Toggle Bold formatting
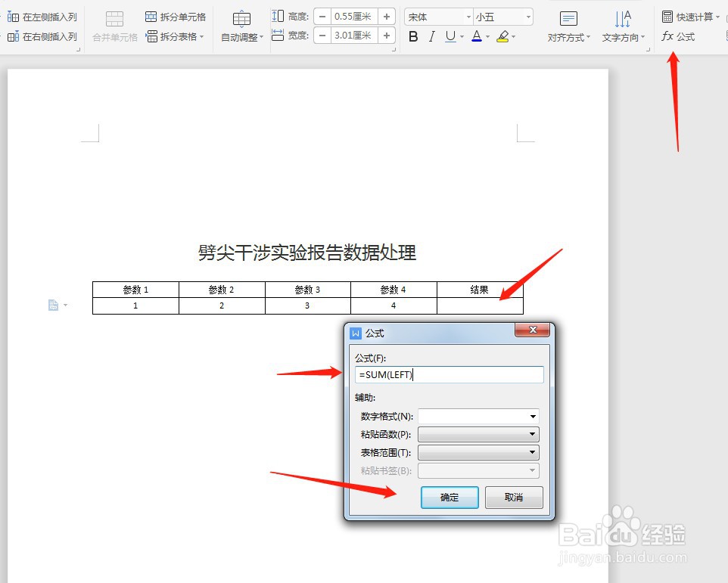 [x=413, y=36]
